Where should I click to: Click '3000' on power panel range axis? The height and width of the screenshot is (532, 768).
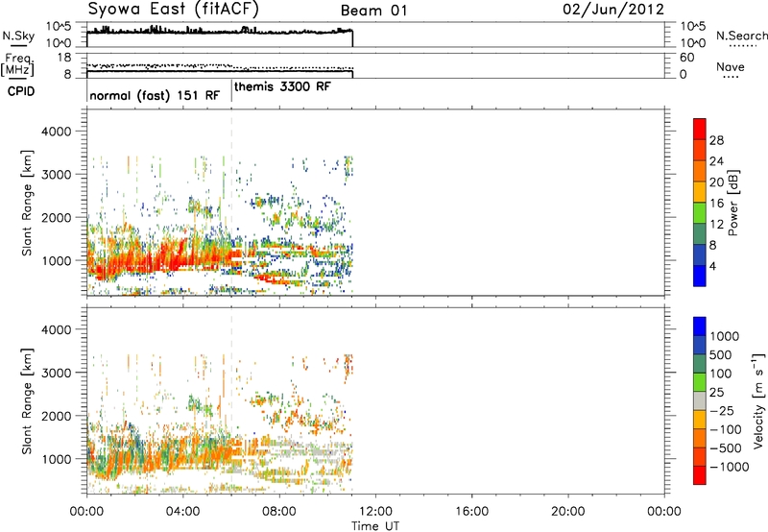click(56, 175)
